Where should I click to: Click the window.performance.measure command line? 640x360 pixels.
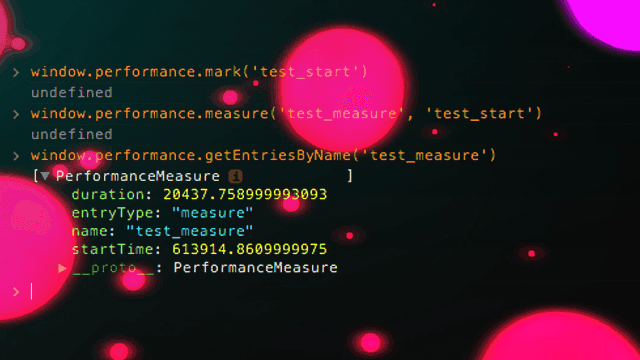[286, 113]
